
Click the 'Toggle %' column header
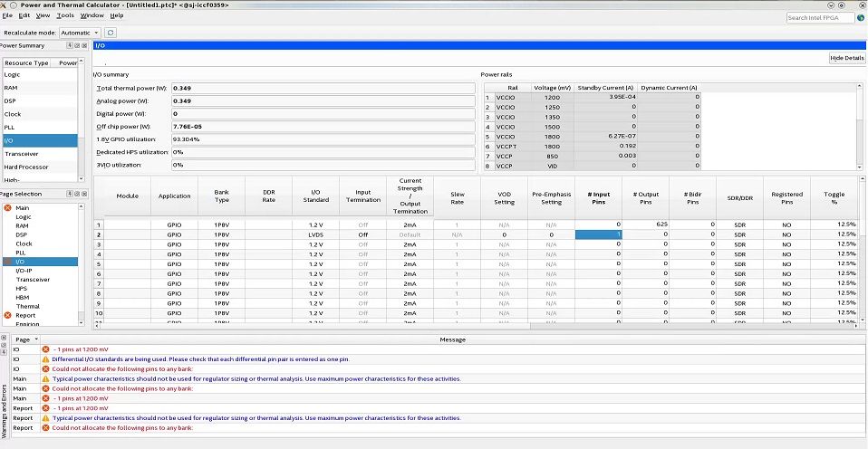click(834, 196)
